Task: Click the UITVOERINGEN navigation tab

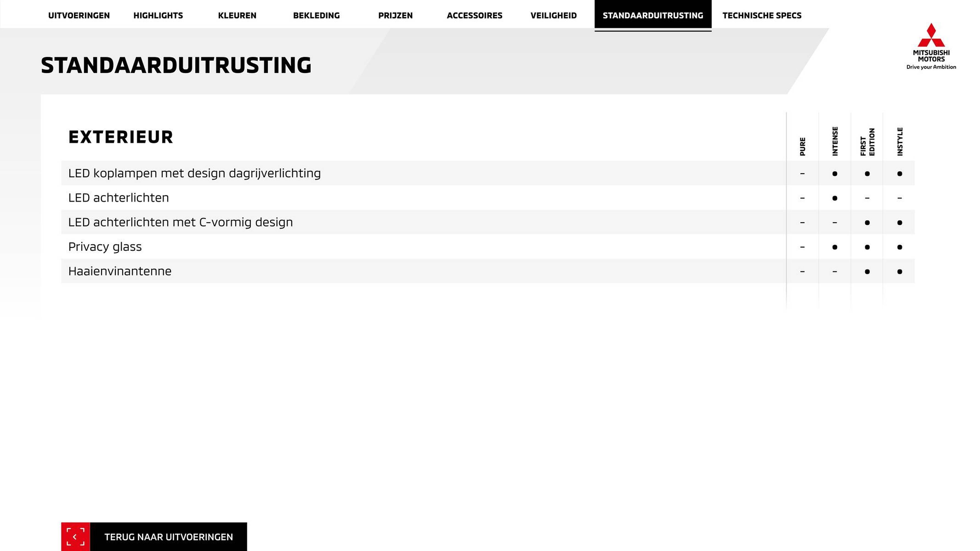Action: pyautogui.click(x=79, y=15)
